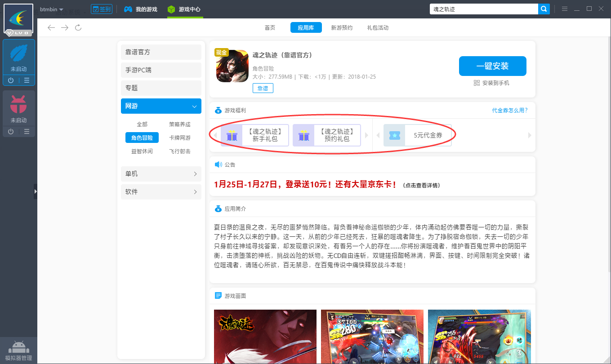Click the 签到 check-in button
This screenshot has width=611, height=364.
click(x=102, y=9)
